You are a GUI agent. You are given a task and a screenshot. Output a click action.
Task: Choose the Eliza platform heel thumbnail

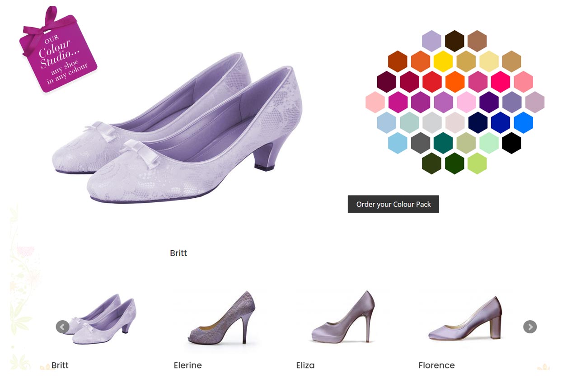pos(343,317)
